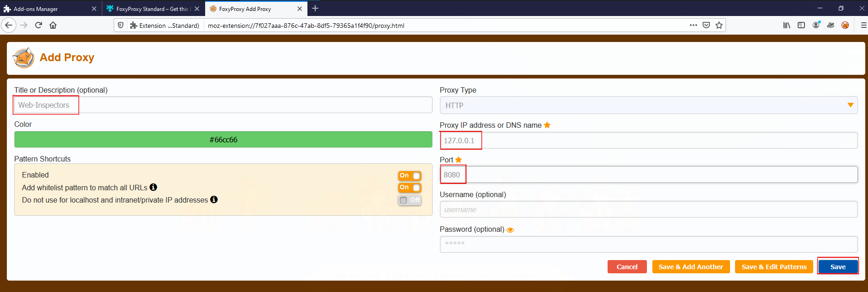This screenshot has width=868, height=292.
Task: Close the FoxyProxy Standard tab
Action: (197, 9)
